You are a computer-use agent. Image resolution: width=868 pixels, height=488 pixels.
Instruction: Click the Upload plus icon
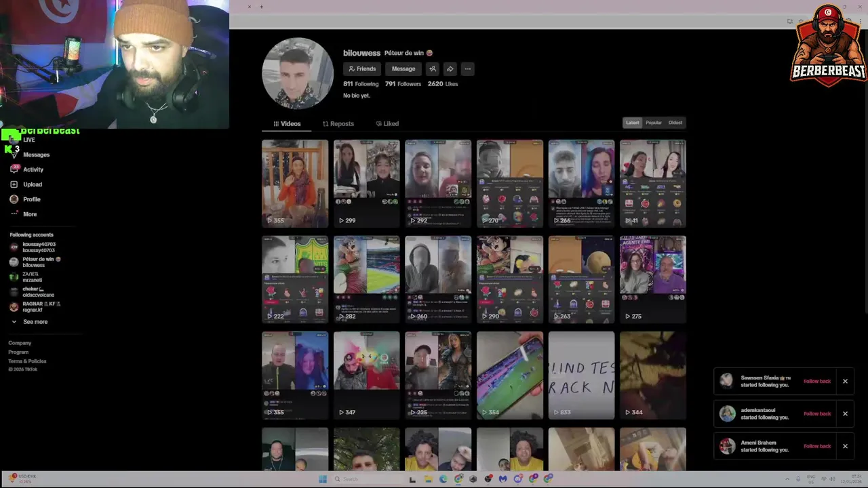pyautogui.click(x=14, y=184)
